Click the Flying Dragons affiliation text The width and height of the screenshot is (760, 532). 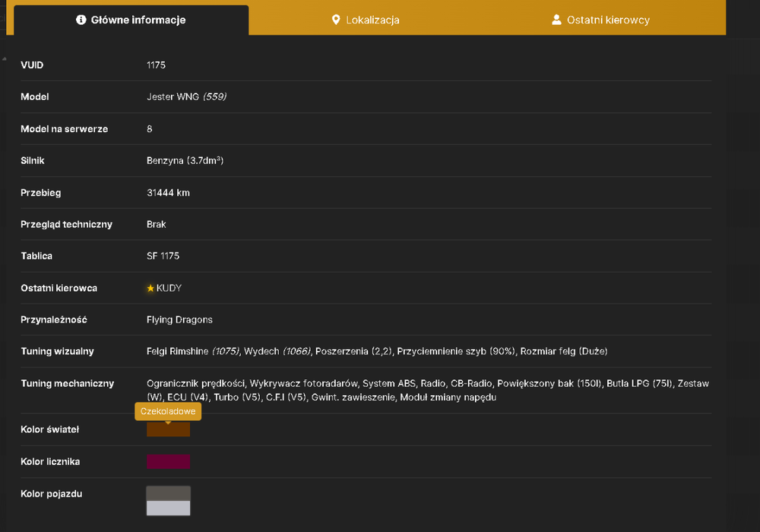pyautogui.click(x=179, y=320)
